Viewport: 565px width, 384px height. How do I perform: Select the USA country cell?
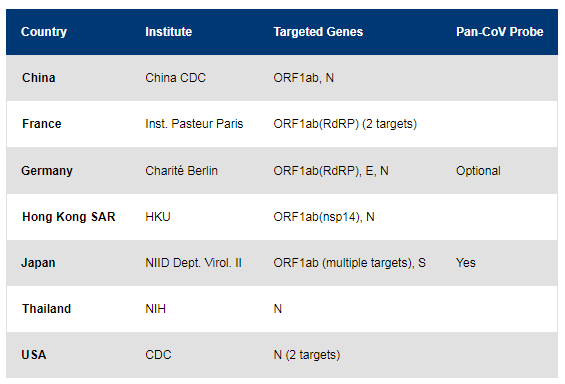tap(34, 355)
